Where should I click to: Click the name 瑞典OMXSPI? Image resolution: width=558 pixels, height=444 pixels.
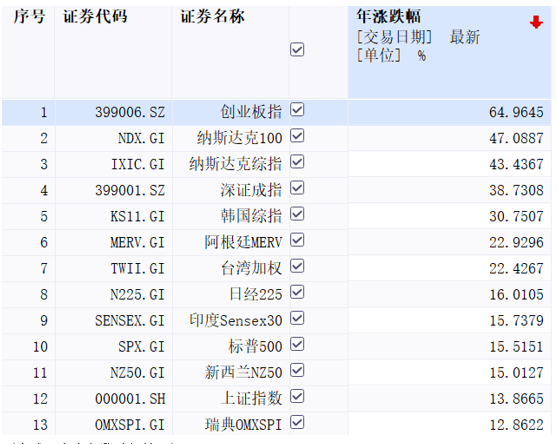(x=243, y=425)
